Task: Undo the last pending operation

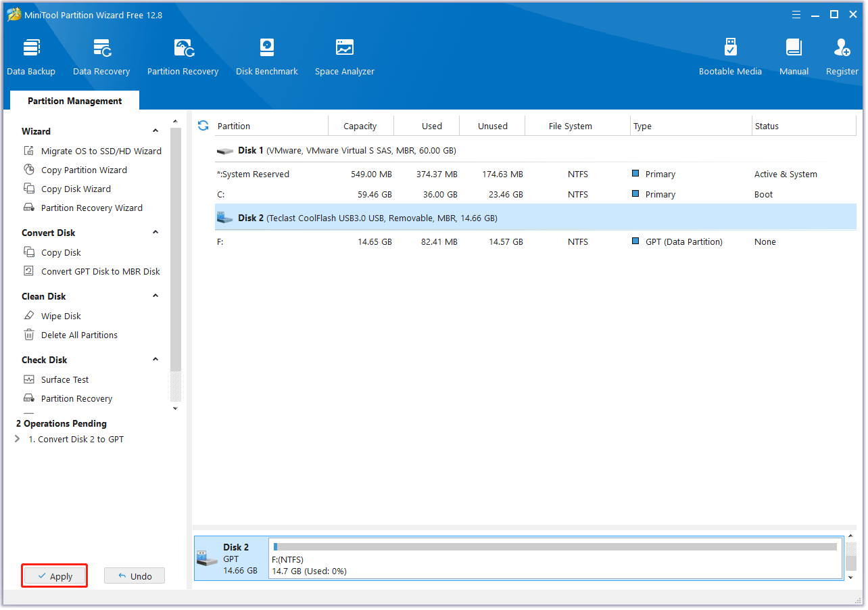Action: [135, 576]
